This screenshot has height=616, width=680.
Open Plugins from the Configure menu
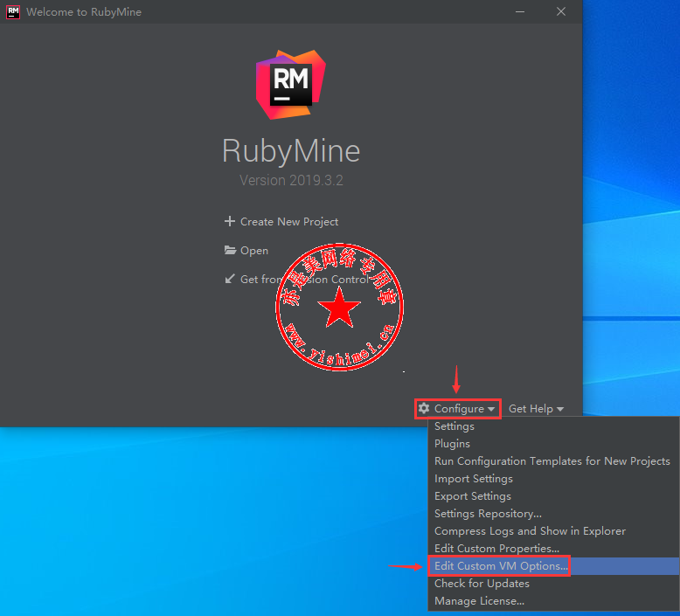553,444
